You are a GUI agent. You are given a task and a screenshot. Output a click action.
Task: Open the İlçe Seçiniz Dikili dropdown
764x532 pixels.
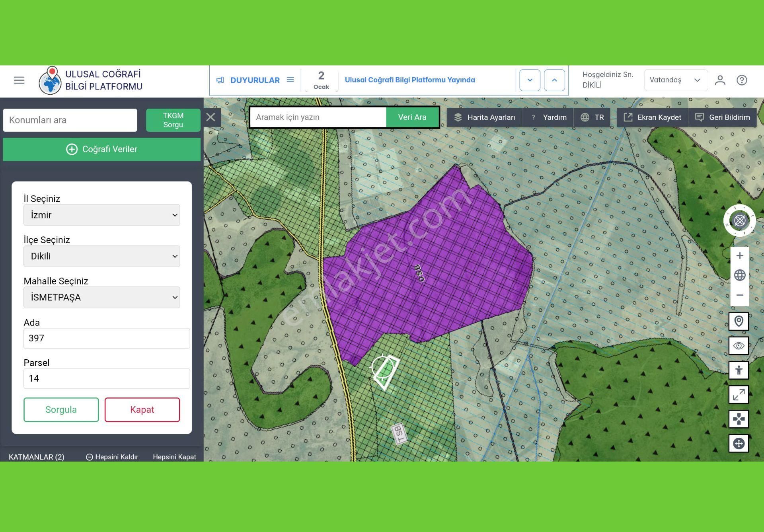coord(101,256)
